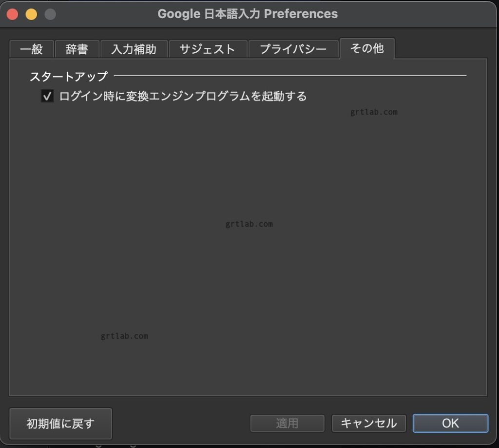
Task: Switch to the 一般 tab
Action: [32, 49]
